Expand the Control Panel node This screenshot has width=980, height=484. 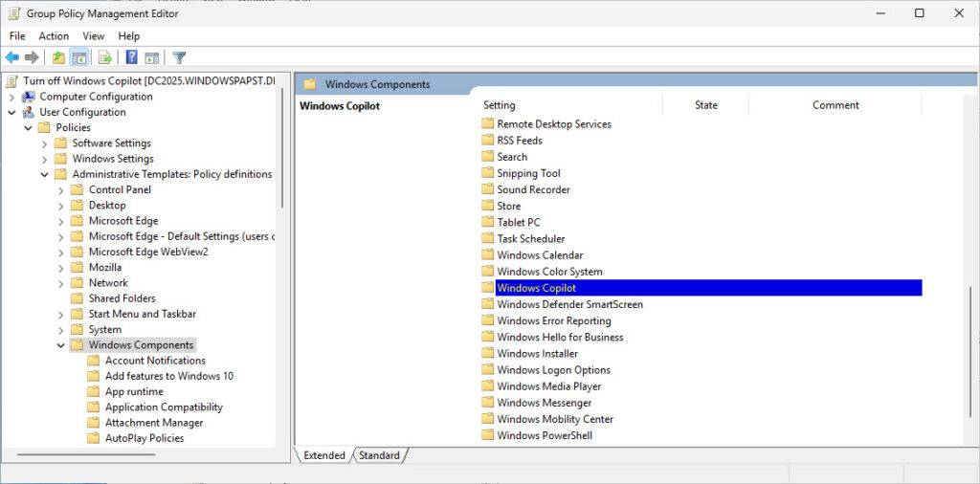(60, 189)
